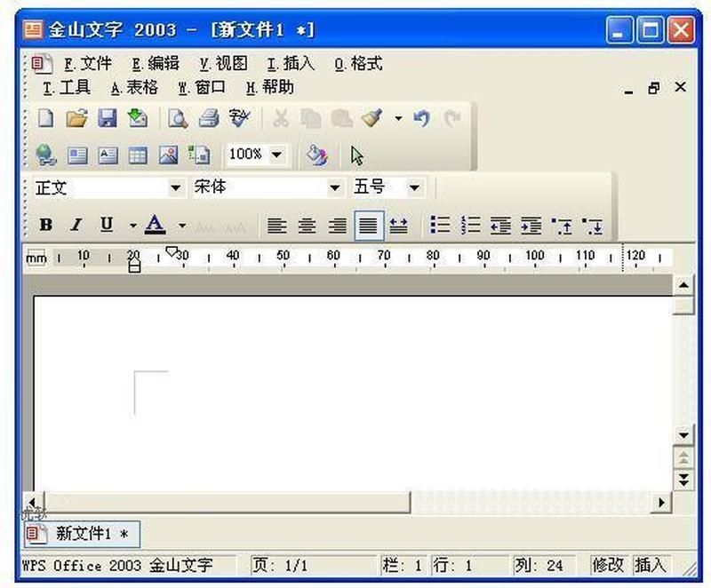Print the document with the printer icon
711x588 pixels.
click(x=209, y=119)
